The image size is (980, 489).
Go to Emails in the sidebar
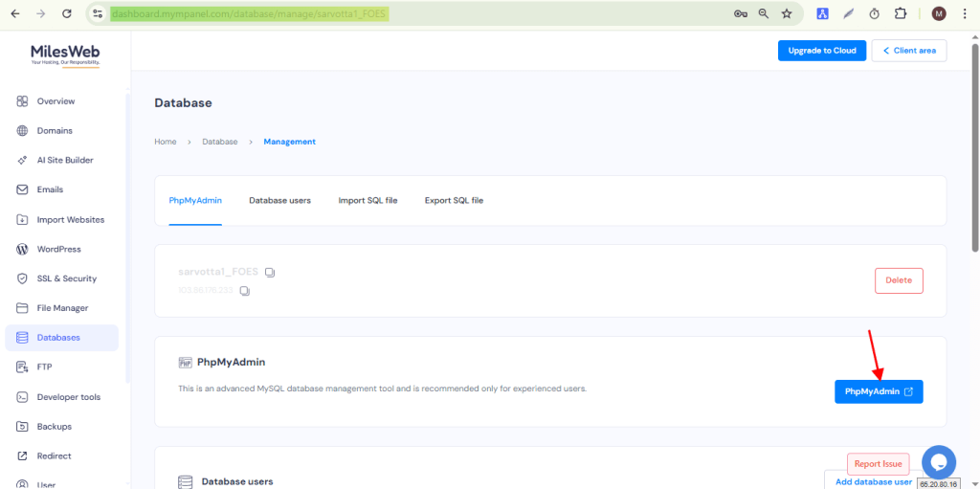pos(50,189)
